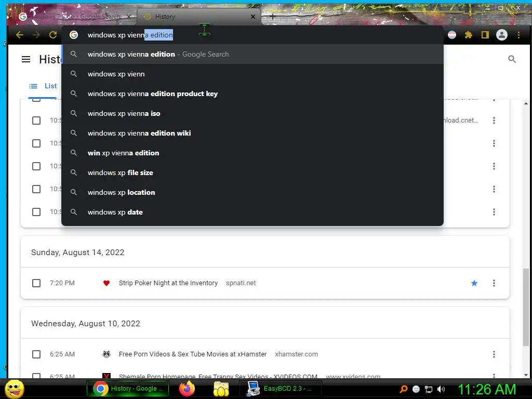
Task: Switch to the Google Search browser tab
Action: click(x=75, y=17)
